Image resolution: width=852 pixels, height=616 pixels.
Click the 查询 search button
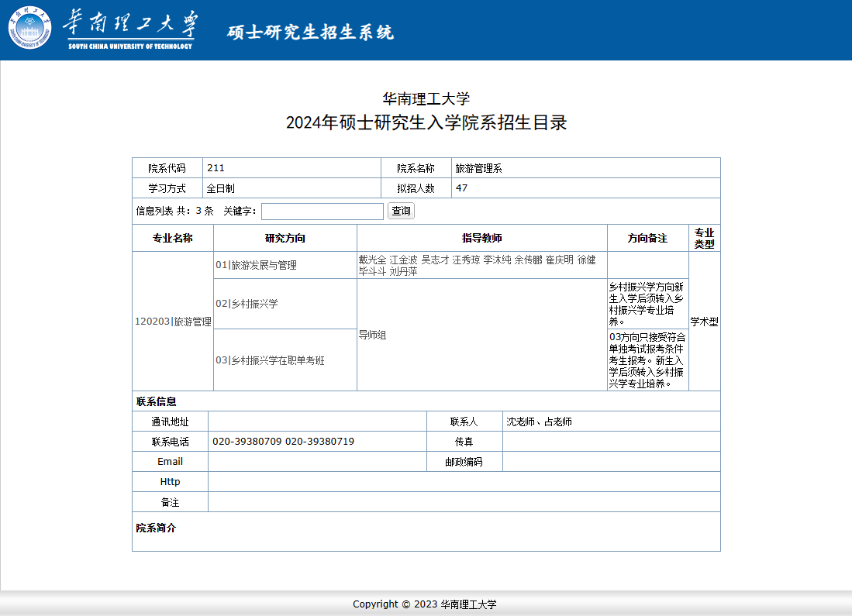401,211
